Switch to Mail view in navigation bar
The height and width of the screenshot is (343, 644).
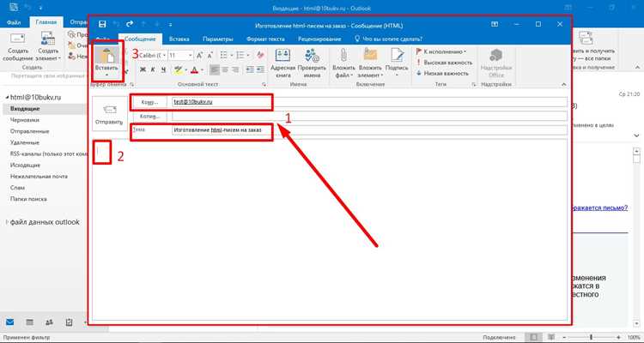point(9,322)
